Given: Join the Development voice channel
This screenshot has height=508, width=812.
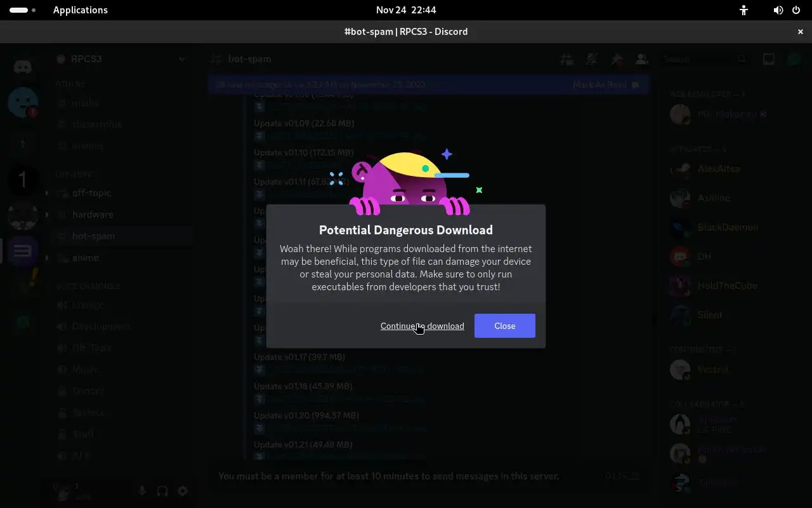Looking at the screenshot, I should [123, 326].
